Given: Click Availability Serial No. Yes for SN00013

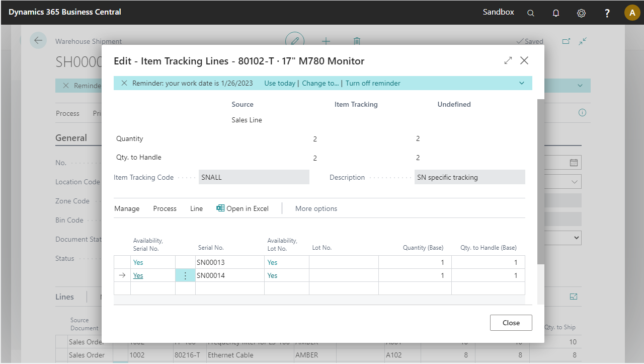Looking at the screenshot, I should click(x=138, y=262).
